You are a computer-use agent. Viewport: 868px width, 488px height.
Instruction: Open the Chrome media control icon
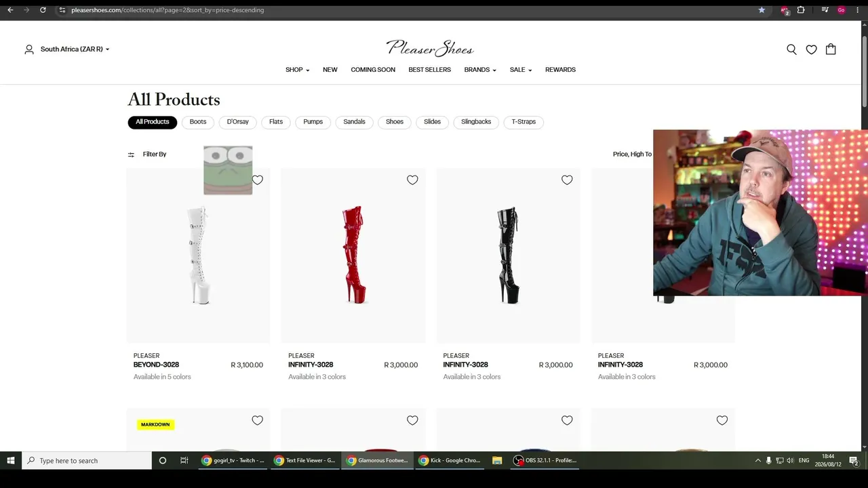click(x=825, y=10)
